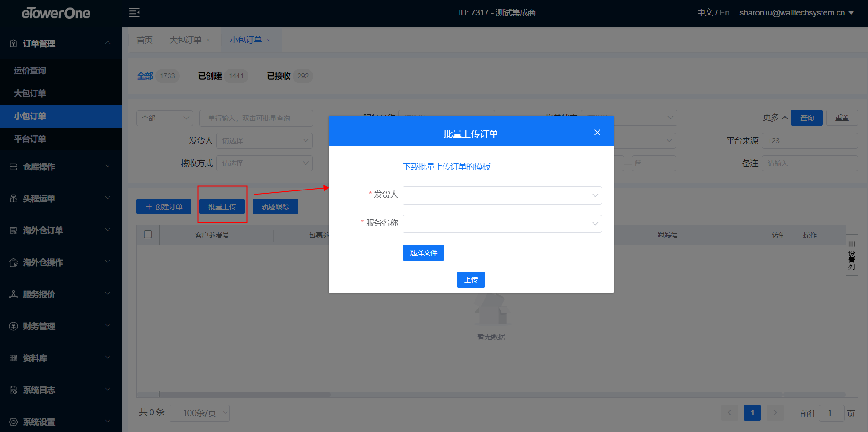Close the 大包订单 tab with its x
868x432 pixels.
pyautogui.click(x=208, y=40)
